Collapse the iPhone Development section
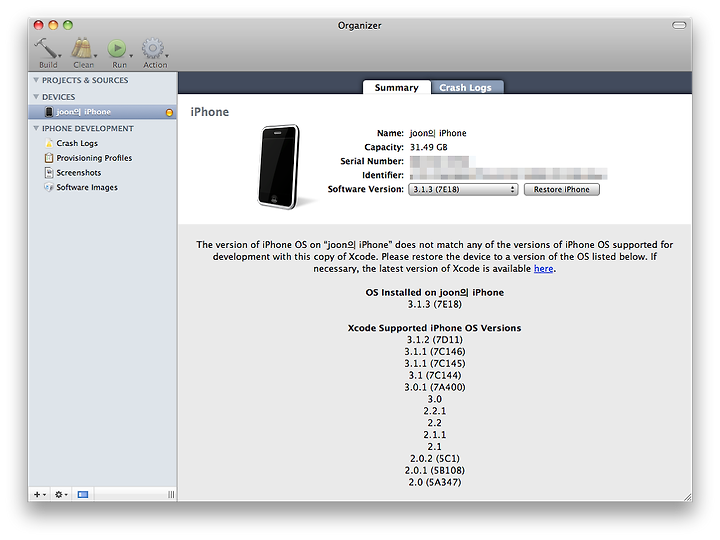This screenshot has width=720, height=540. click(36, 128)
